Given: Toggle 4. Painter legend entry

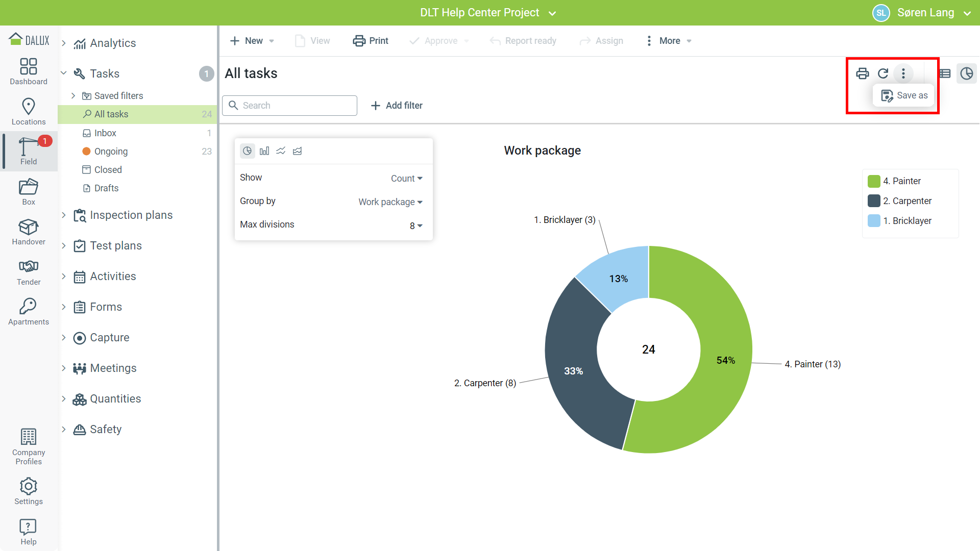Looking at the screenshot, I should click(901, 181).
